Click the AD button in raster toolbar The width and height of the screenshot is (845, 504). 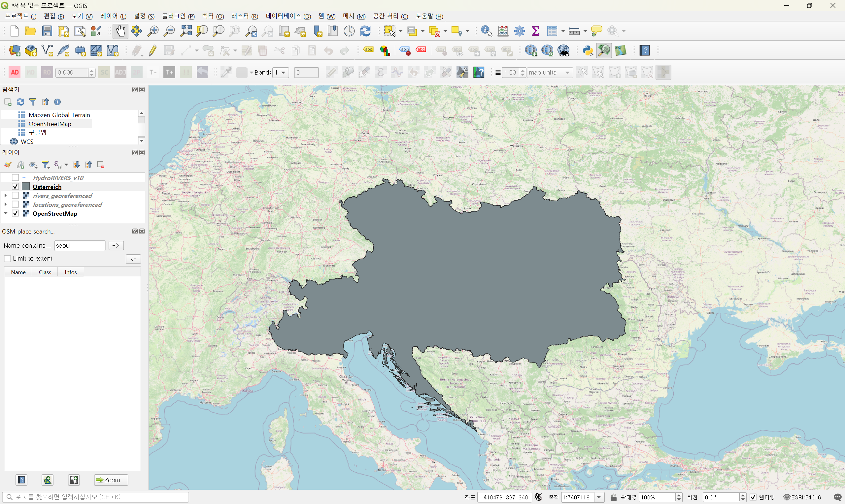pyautogui.click(x=15, y=72)
